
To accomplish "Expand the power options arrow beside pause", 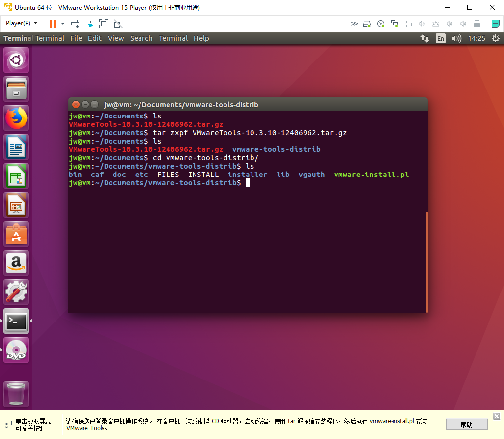I will point(63,24).
